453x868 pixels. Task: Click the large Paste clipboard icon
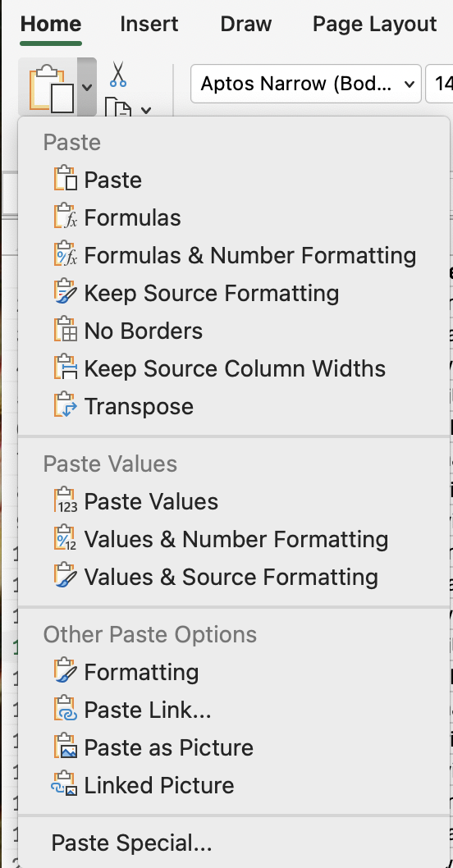pos(51,89)
